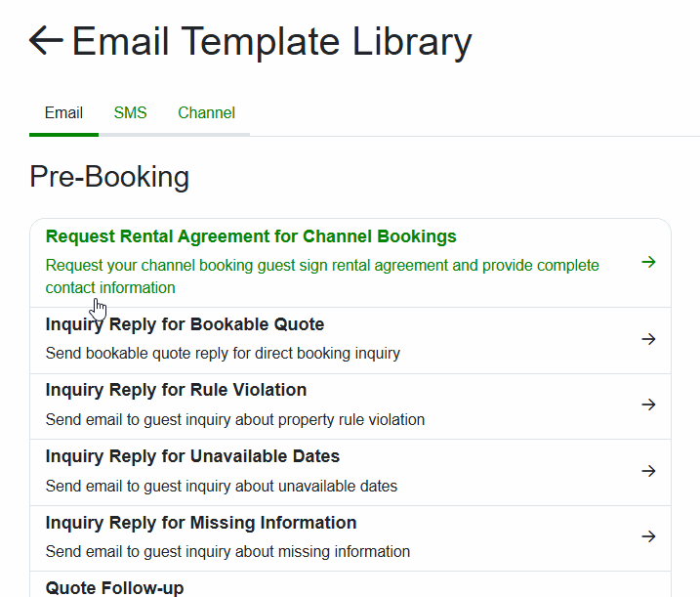Click 'Send email to guest inquiry about property rule violation'
The height and width of the screenshot is (597, 700).
(235, 420)
